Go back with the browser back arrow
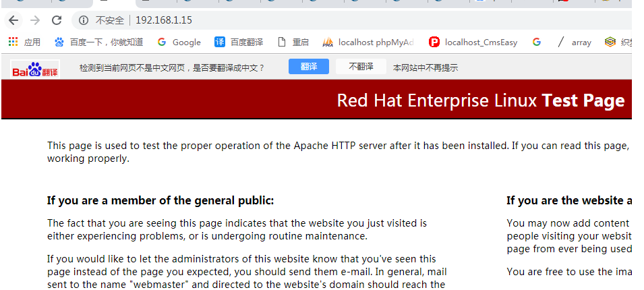Viewport: 644px width, 290px height. point(13,20)
